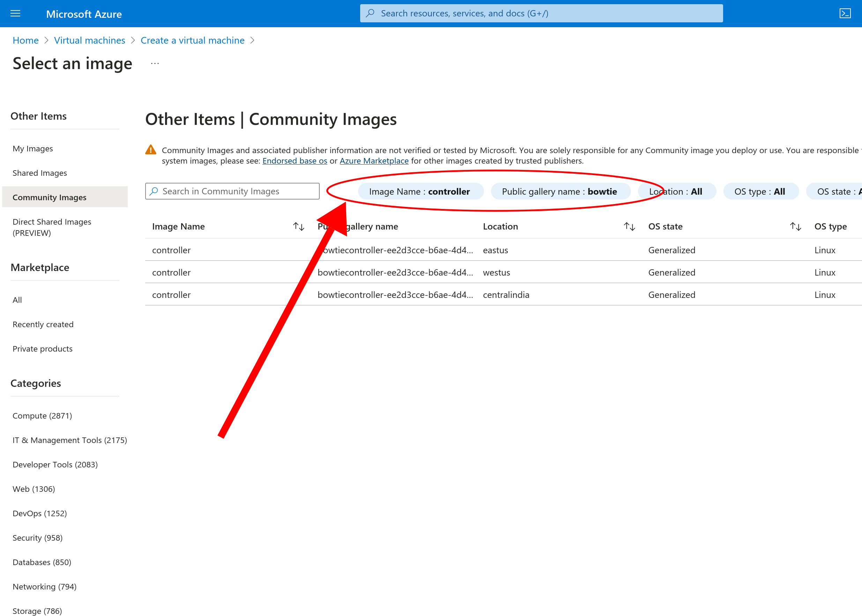Open Databases (850) category
This screenshot has width=862, height=616.
(x=42, y=562)
